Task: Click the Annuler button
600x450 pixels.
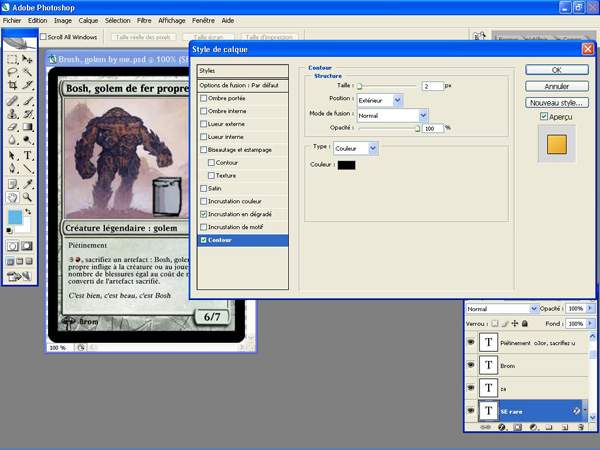Action: 557,86
